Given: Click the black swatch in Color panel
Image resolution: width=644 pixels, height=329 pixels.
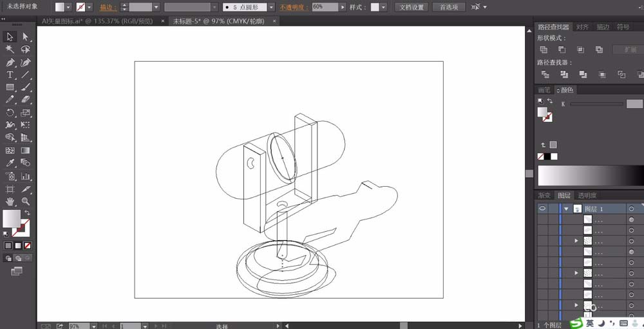Looking at the screenshot, I should point(547,156).
